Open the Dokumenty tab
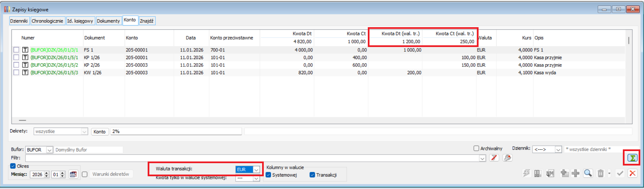The width and height of the screenshot is (644, 189). click(x=108, y=21)
